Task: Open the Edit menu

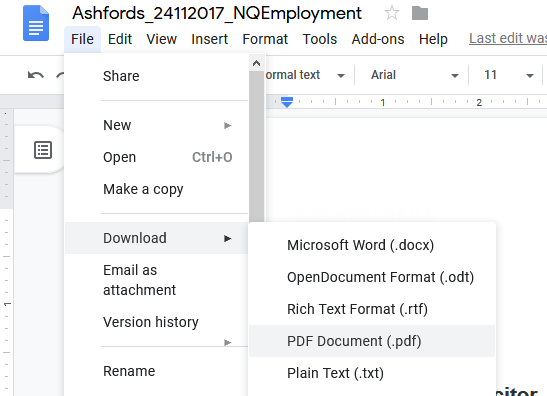Action: click(120, 39)
